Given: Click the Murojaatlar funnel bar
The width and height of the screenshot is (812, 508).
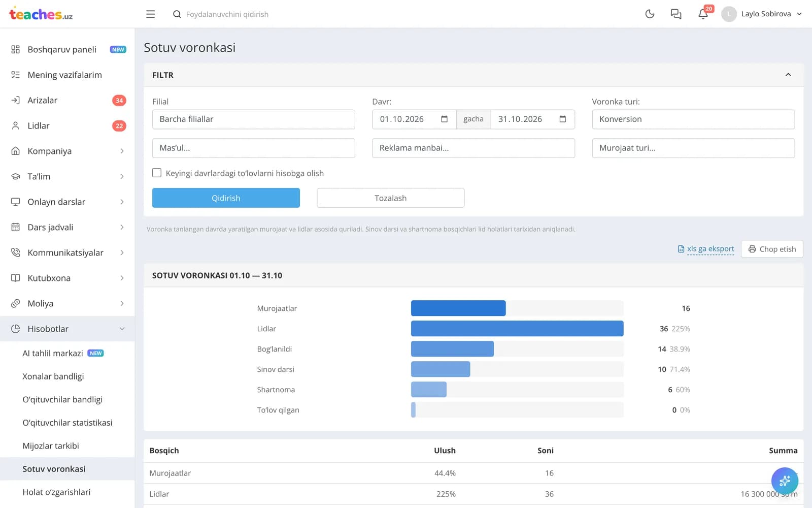Looking at the screenshot, I should tap(458, 308).
